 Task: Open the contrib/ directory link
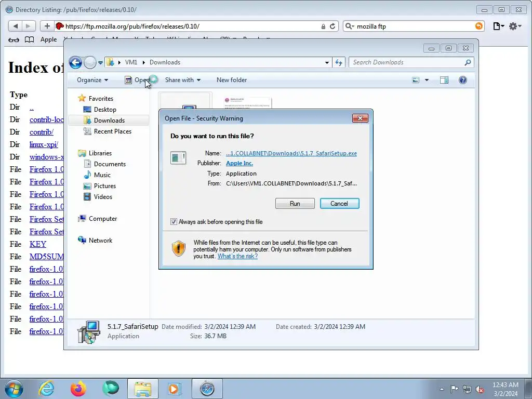tap(42, 132)
